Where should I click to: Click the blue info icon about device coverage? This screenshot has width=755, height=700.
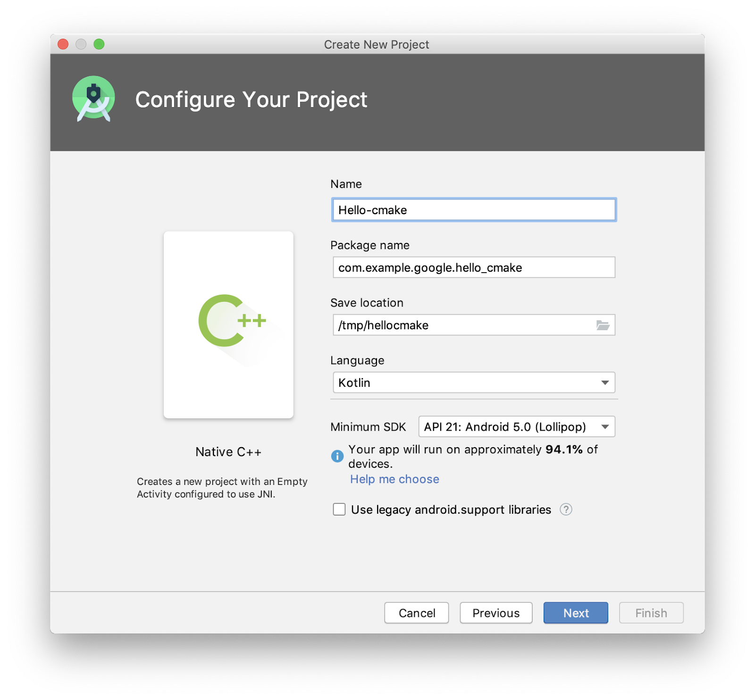[x=337, y=456]
